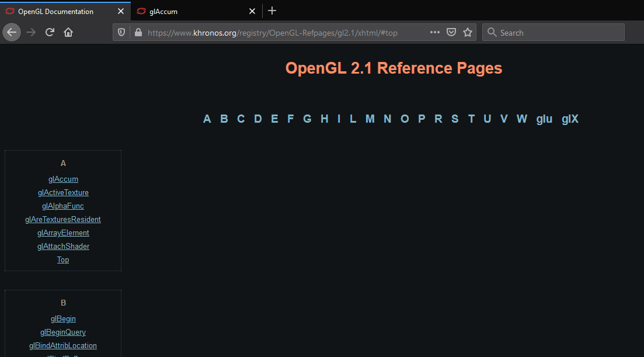Jump to letter S index

455,119
